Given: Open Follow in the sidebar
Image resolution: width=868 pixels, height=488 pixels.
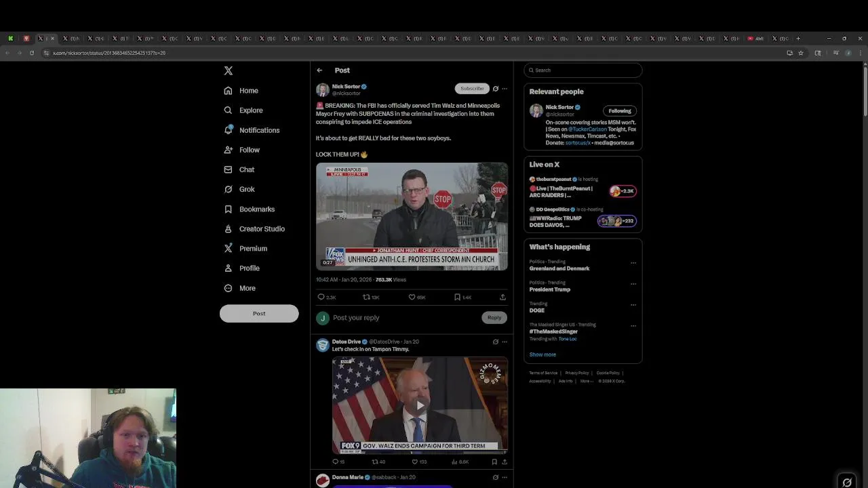Looking at the screenshot, I should (x=242, y=150).
